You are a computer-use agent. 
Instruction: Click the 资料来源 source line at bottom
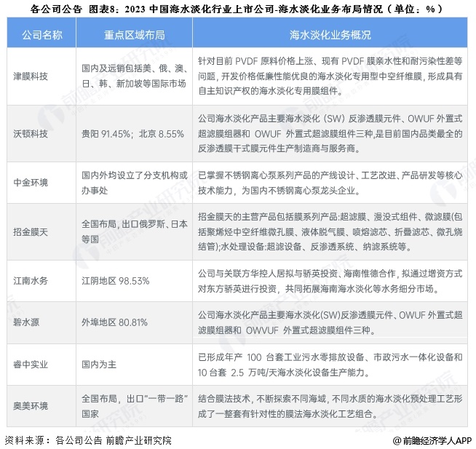click(x=88, y=440)
